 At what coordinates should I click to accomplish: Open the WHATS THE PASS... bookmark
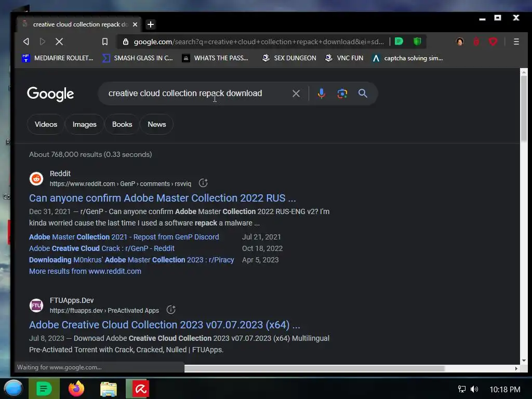tap(215, 58)
